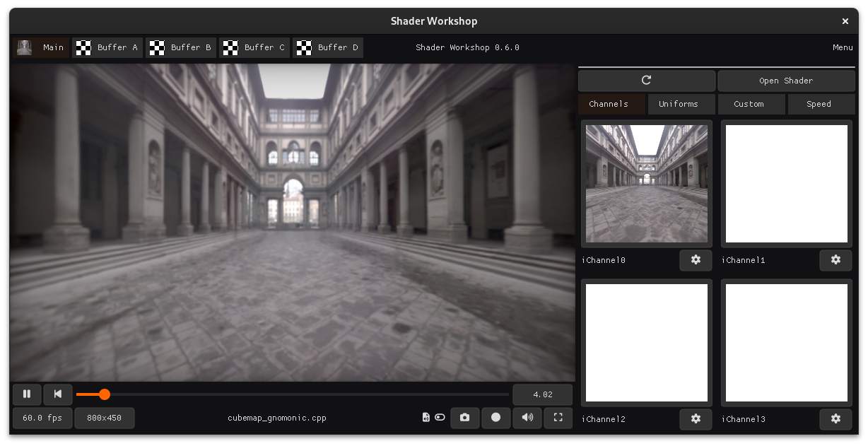Screen dimensions: 868x446
Task: Enter fullscreen with the expand-corners button
Action: (558, 418)
